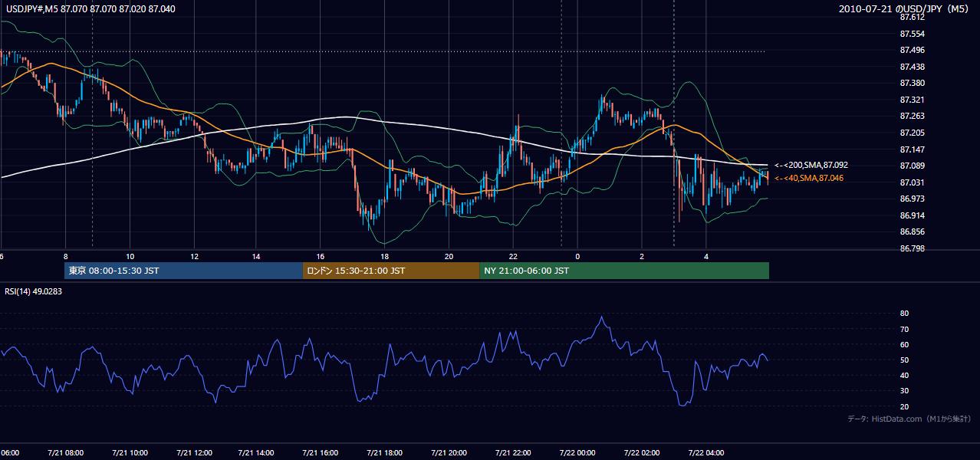Screen dimensions: 980x460
Task: Click RSI scale label 60
Action: click(904, 344)
